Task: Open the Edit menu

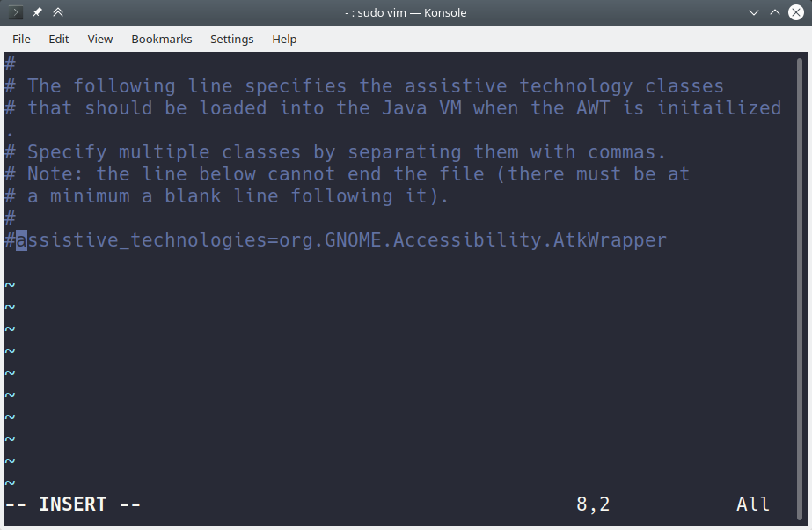Action: (58, 39)
